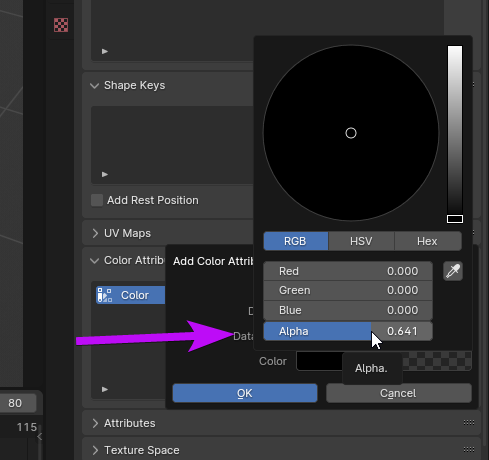The image size is (489, 460).
Task: Enable Add Rest Position checkbox
Action: (x=97, y=200)
